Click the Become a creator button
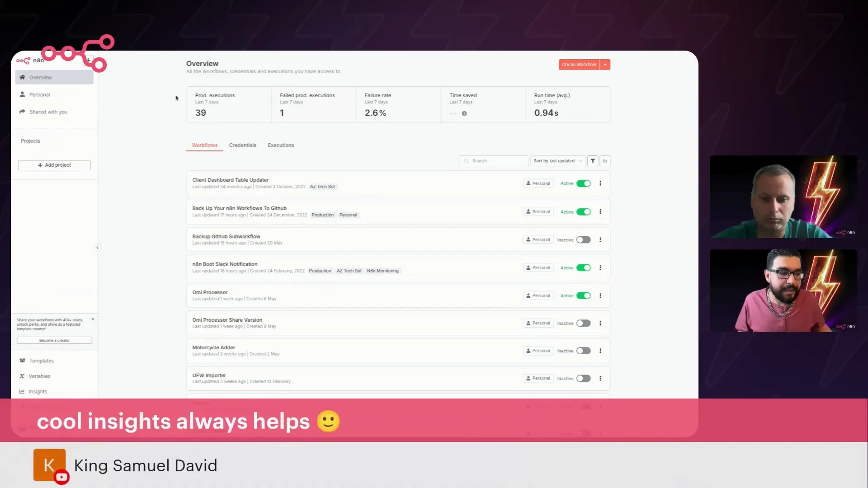The width and height of the screenshot is (868, 488). coord(54,340)
